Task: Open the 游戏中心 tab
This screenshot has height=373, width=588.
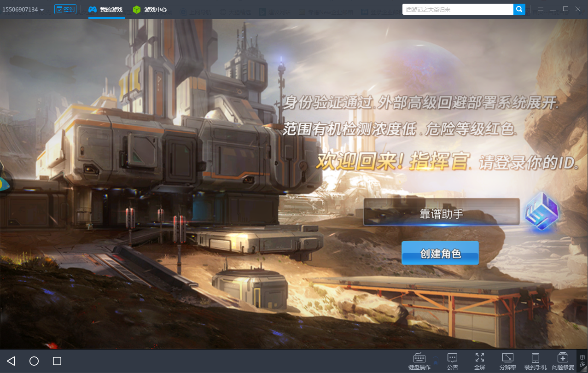Action: (x=150, y=9)
